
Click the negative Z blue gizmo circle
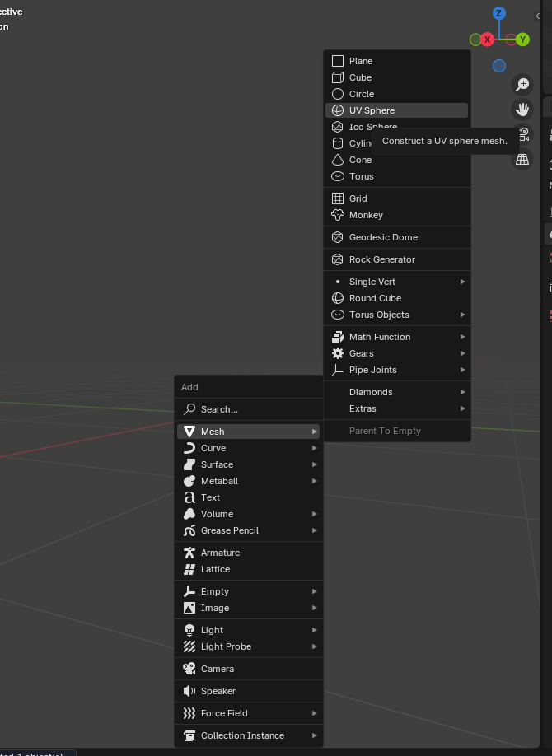pos(499,66)
